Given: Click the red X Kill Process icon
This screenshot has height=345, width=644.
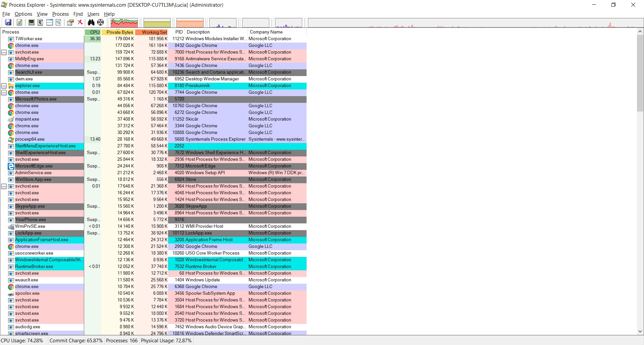Looking at the screenshot, I should tap(80, 22).
